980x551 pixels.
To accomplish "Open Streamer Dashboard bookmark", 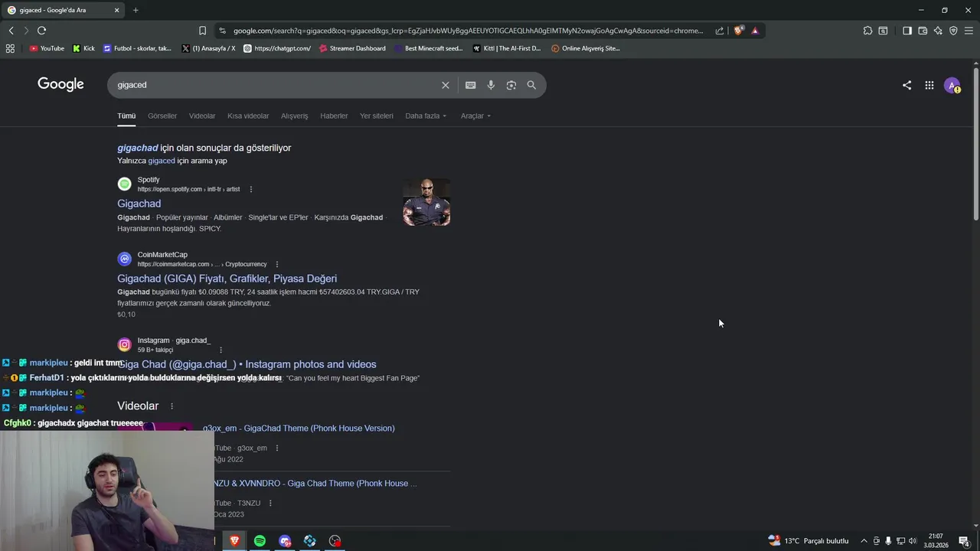I will (x=352, y=48).
